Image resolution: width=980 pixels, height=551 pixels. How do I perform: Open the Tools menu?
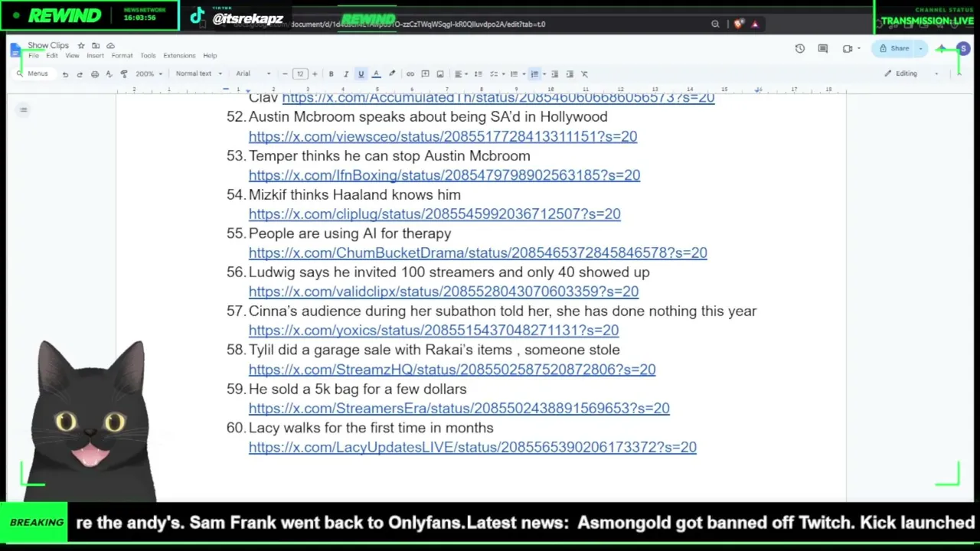point(148,56)
